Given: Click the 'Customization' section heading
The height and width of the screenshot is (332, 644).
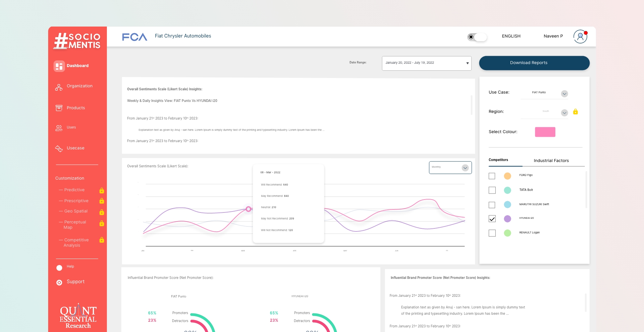Looking at the screenshot, I should click(x=70, y=178).
